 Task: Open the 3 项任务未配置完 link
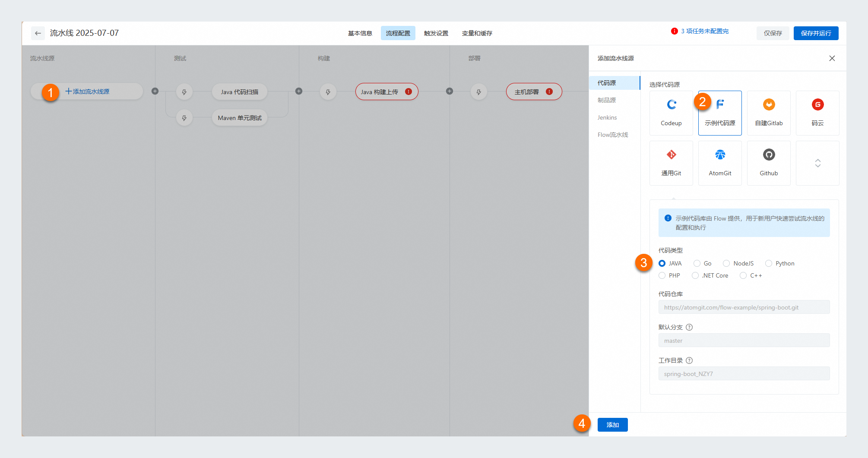pyautogui.click(x=705, y=31)
